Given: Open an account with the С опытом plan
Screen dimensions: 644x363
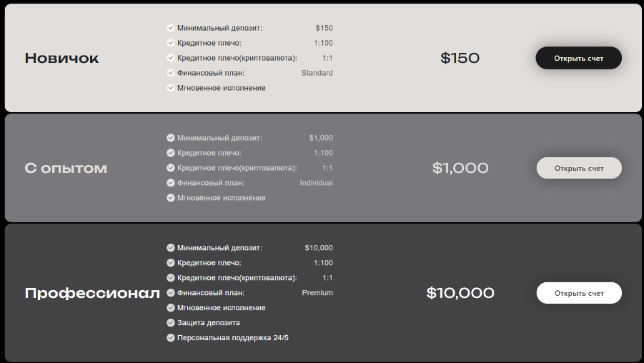Looking at the screenshot, I should click(579, 168).
